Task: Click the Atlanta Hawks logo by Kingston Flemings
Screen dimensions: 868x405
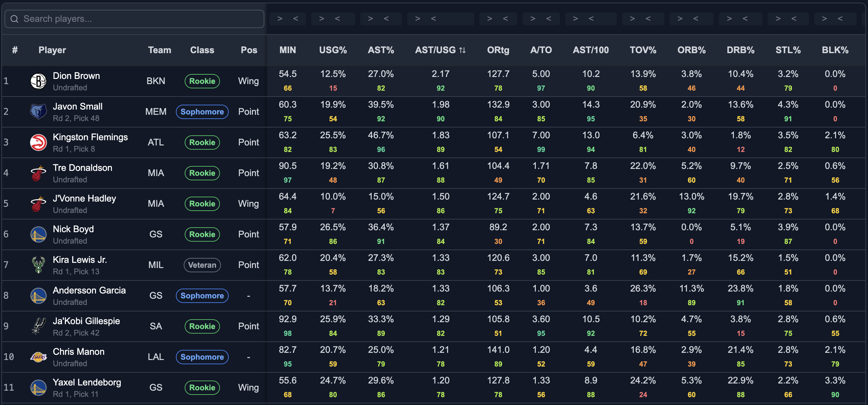Action: (x=39, y=142)
